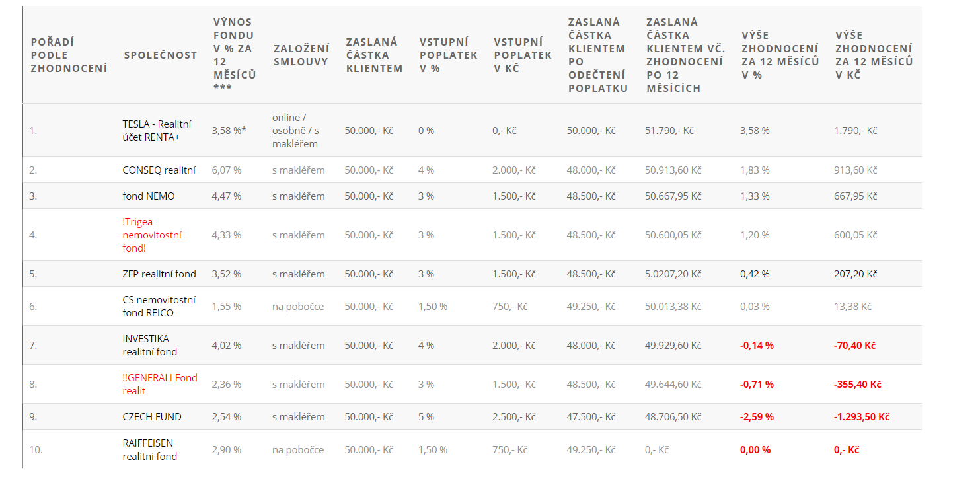Click the Společnost column header
The height and width of the screenshot is (477, 980).
click(x=161, y=55)
